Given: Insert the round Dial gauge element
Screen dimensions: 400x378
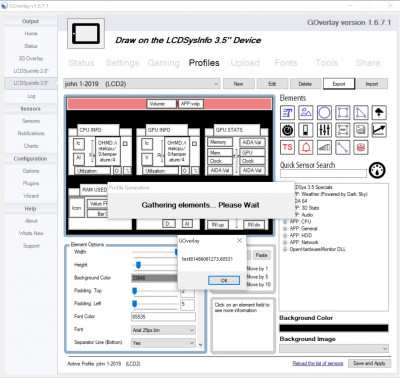Looking at the screenshot, I should 287,130.
